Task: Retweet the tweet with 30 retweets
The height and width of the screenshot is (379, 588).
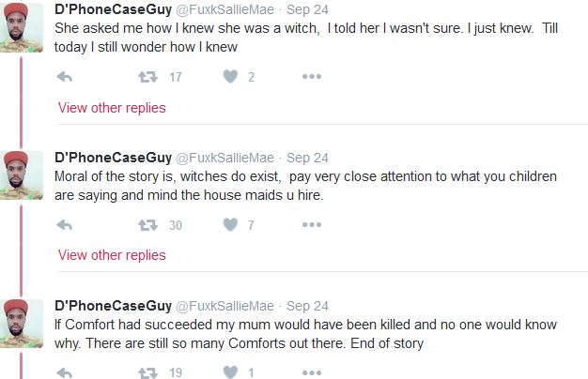Action: 147,225
